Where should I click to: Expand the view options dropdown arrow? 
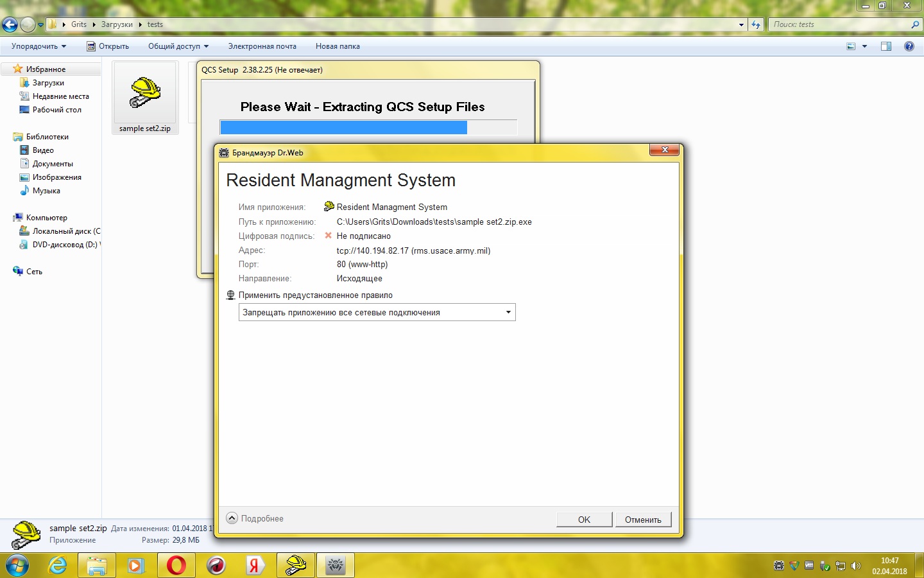click(x=864, y=46)
